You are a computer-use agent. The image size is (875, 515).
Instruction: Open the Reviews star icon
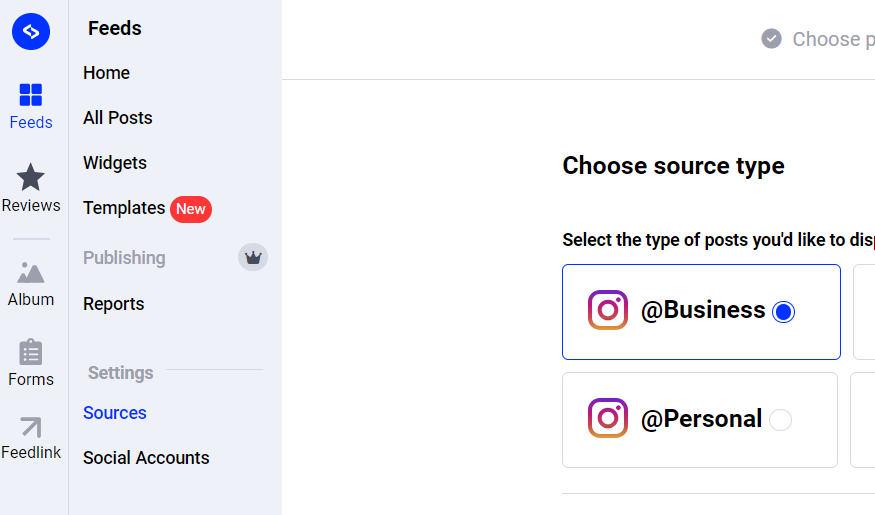coord(31,177)
